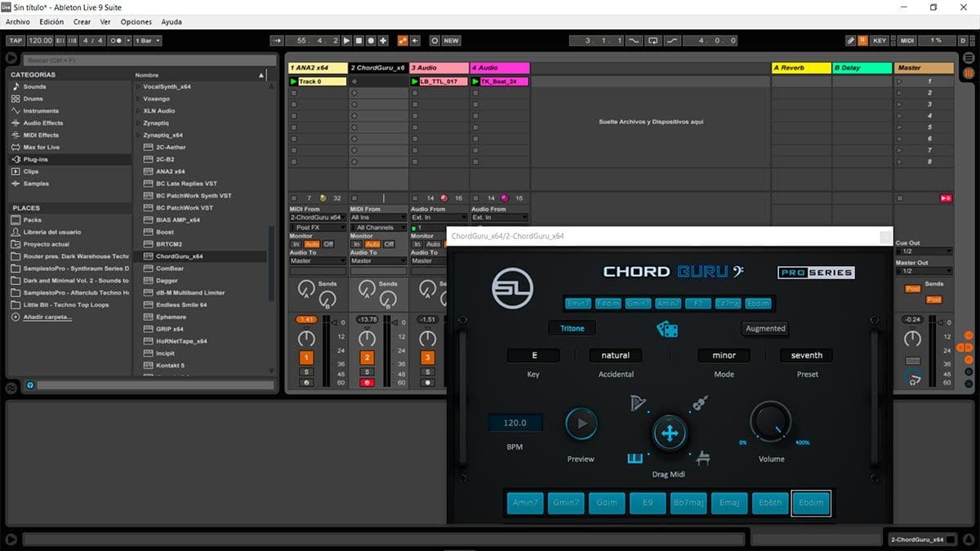980x551 pixels.
Task: Solo track 2 with S button
Action: click(367, 372)
